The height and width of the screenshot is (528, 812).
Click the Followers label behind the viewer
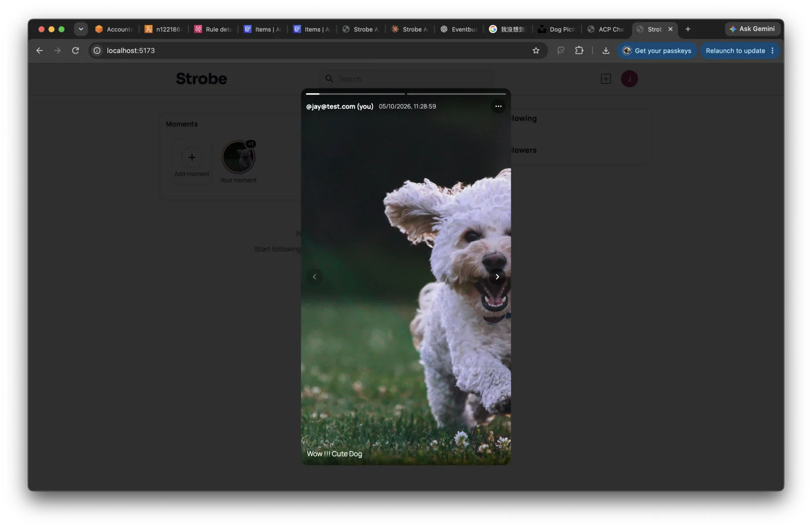point(524,150)
